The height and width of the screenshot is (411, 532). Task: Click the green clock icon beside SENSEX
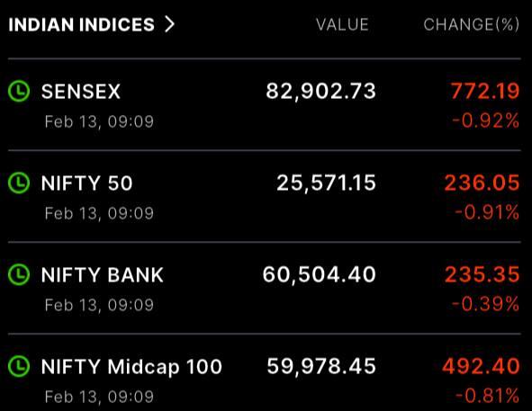tap(19, 91)
